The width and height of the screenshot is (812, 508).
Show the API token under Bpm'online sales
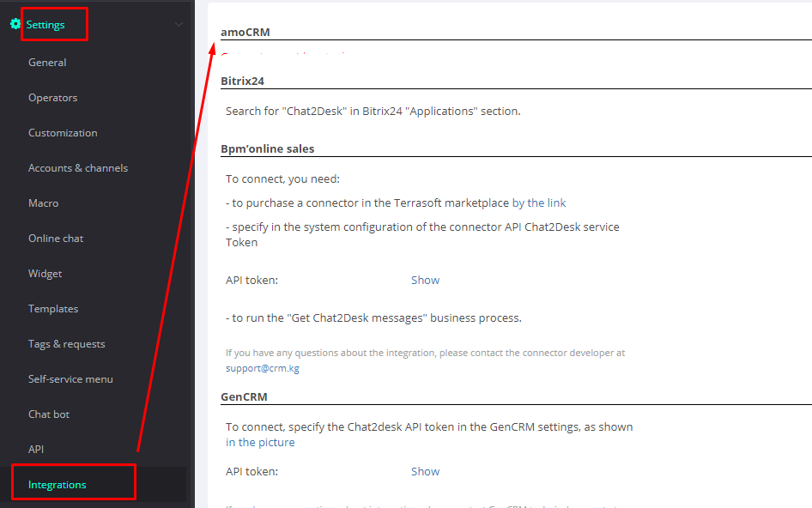(425, 281)
